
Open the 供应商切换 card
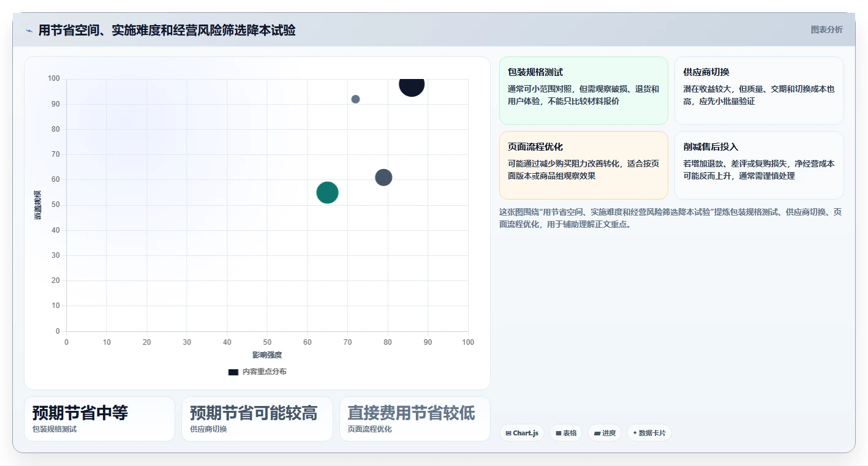tap(759, 91)
